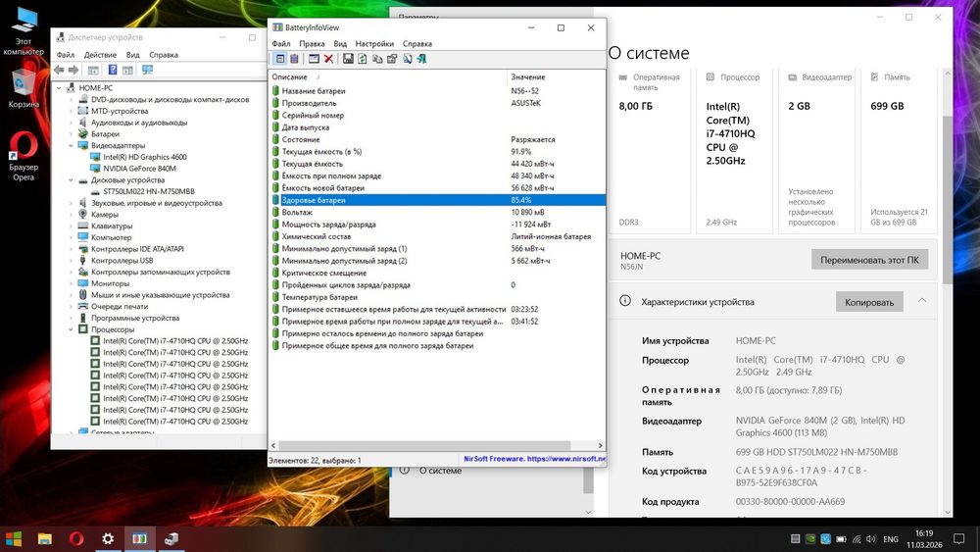
Task: Click the ENG language indicator in taskbar
Action: [x=891, y=539]
